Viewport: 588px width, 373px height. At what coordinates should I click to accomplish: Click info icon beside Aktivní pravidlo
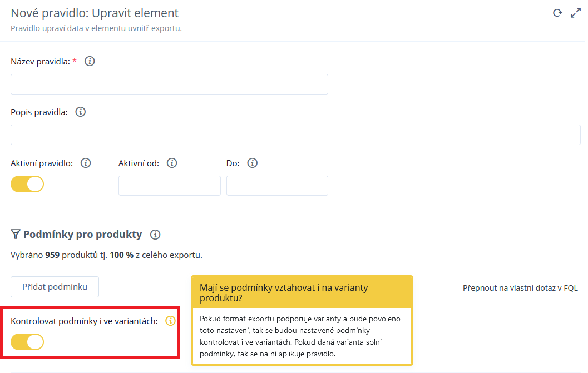(x=86, y=163)
